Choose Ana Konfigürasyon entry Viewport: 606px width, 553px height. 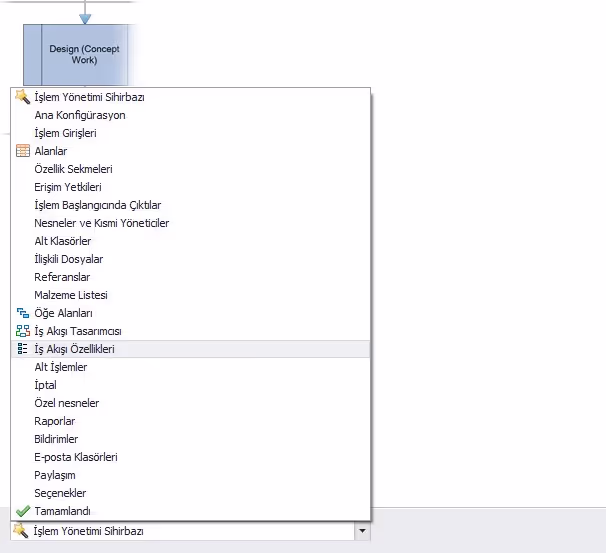click(x=191, y=115)
